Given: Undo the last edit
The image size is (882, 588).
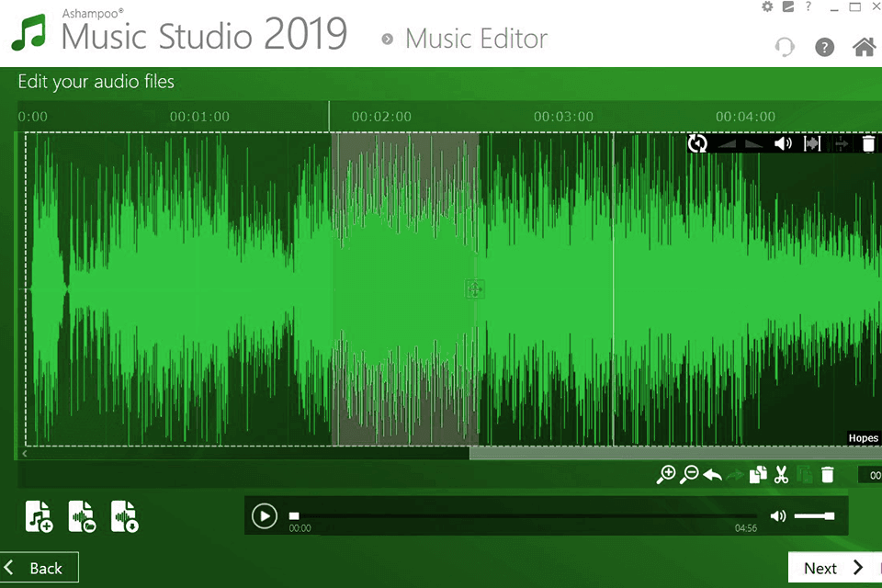Looking at the screenshot, I should 713,476.
